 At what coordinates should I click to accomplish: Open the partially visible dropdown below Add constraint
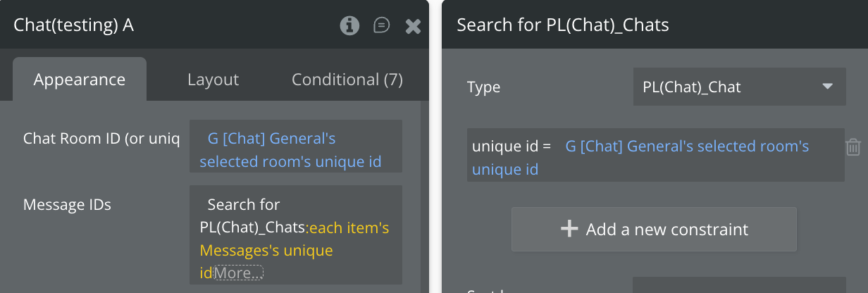point(739,286)
